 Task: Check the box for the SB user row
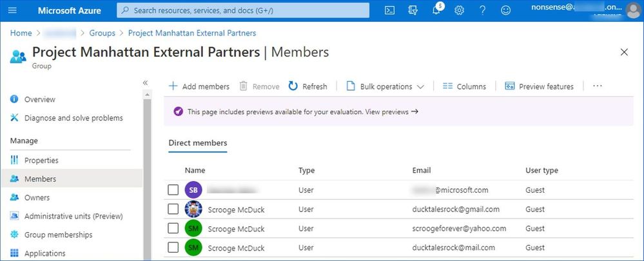click(x=173, y=189)
